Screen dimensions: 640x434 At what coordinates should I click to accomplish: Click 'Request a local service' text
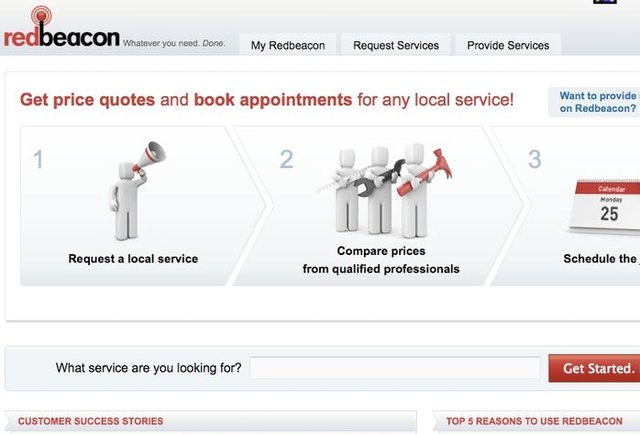coord(133,259)
